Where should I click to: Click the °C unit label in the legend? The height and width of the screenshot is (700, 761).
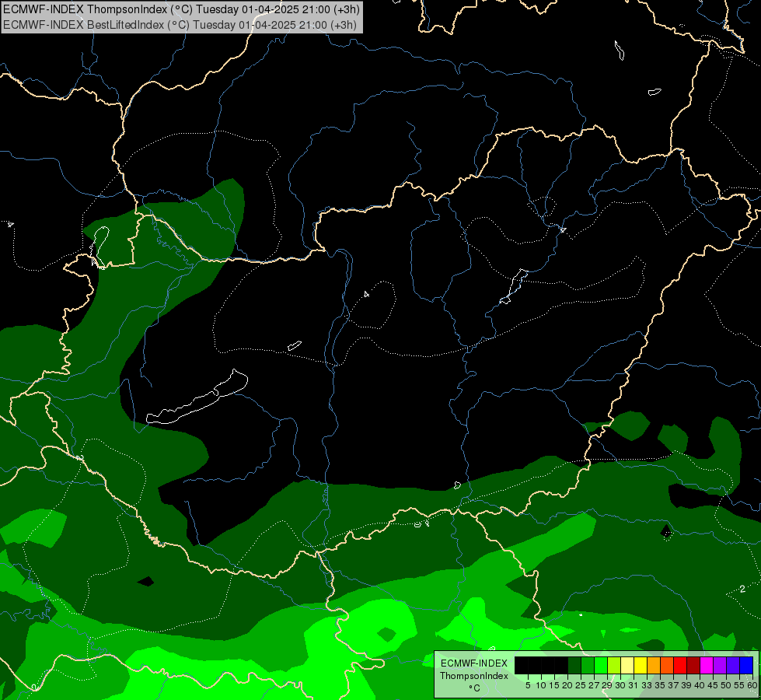coord(475,688)
